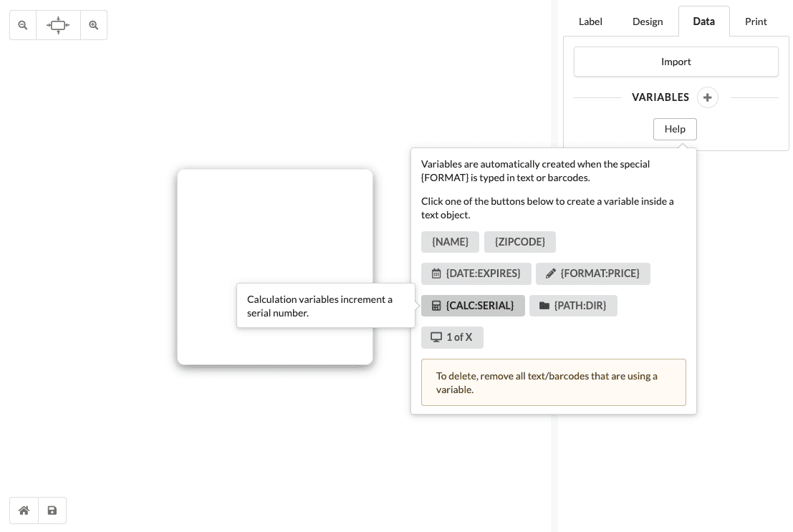
Task: Insert the {CALC:SERIAL} calculation variable
Action: (x=473, y=306)
